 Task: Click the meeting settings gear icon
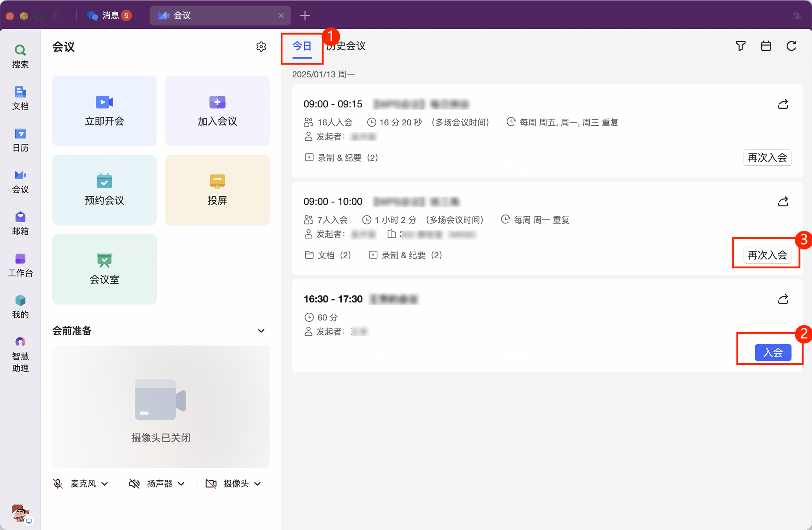[x=261, y=47]
